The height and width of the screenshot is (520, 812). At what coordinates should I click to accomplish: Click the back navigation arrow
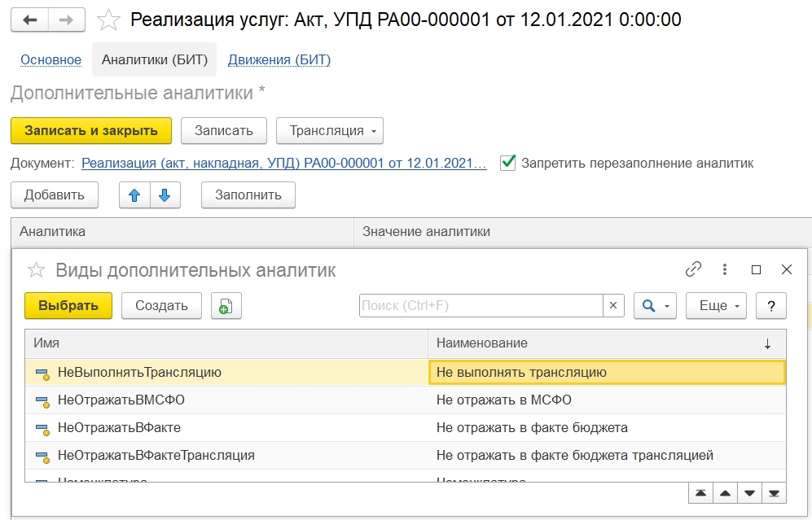[31, 20]
